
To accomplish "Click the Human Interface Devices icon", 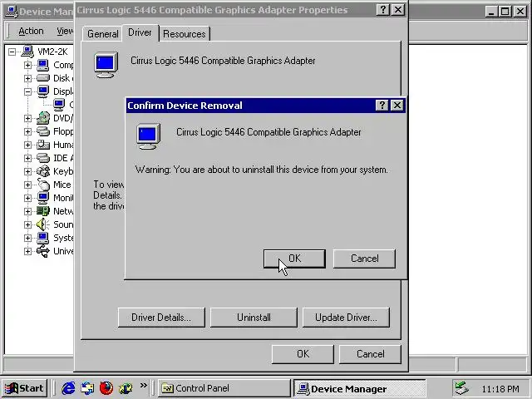I will pyautogui.click(x=43, y=145).
